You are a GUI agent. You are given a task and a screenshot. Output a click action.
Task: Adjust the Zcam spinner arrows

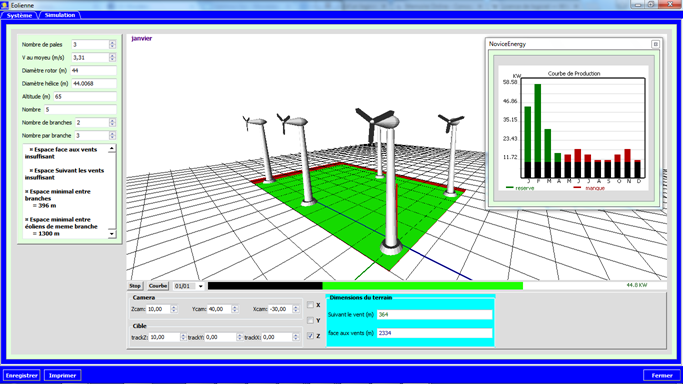[x=174, y=309]
